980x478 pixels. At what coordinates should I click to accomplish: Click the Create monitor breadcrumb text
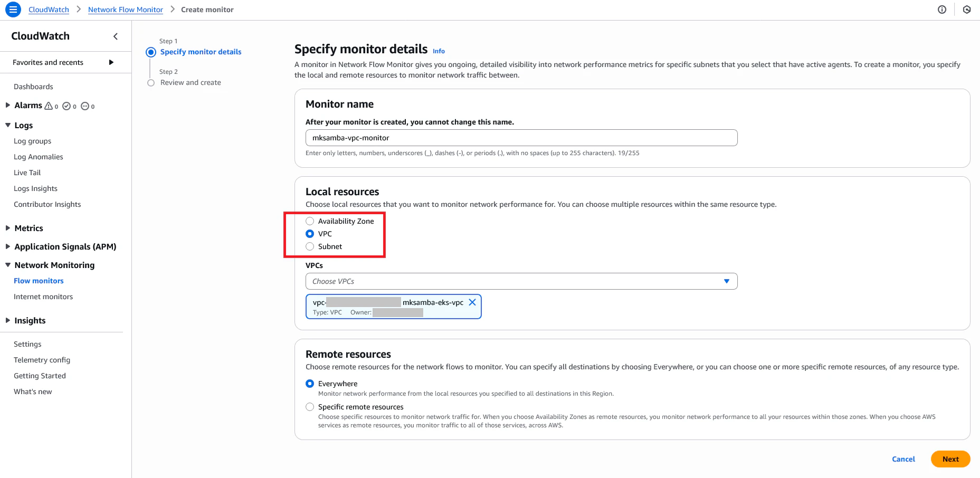point(207,9)
